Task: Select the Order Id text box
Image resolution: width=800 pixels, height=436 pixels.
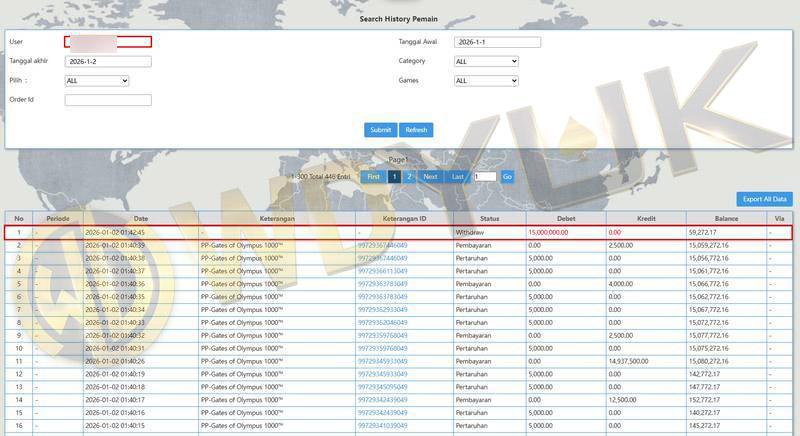Action: (108, 100)
